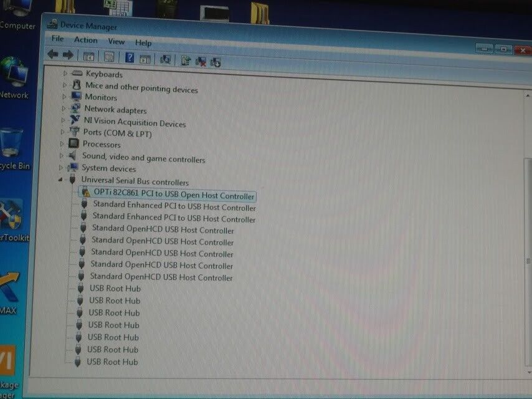This screenshot has height=399, width=532.
Task: Select the first Standard OpenHCD USB Host Controller
Action: [x=163, y=229]
